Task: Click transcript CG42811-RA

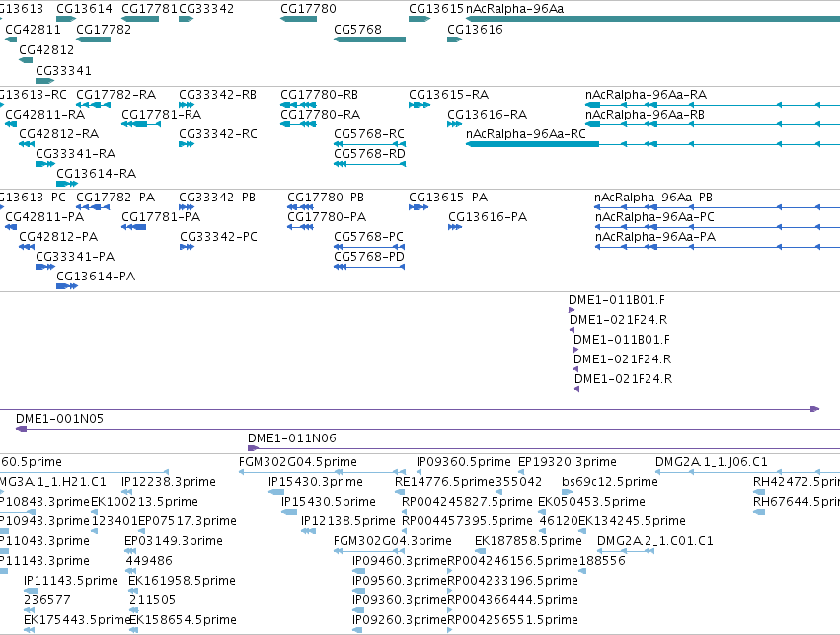Action: (45, 115)
